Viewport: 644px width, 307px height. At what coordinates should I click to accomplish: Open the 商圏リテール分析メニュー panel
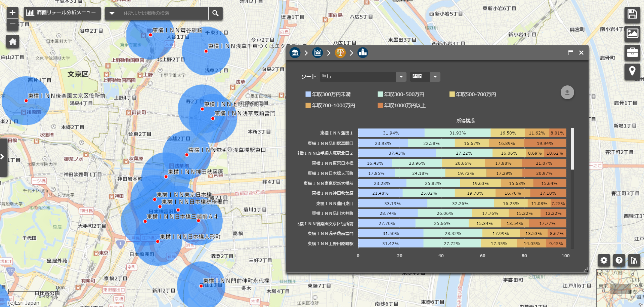click(62, 13)
